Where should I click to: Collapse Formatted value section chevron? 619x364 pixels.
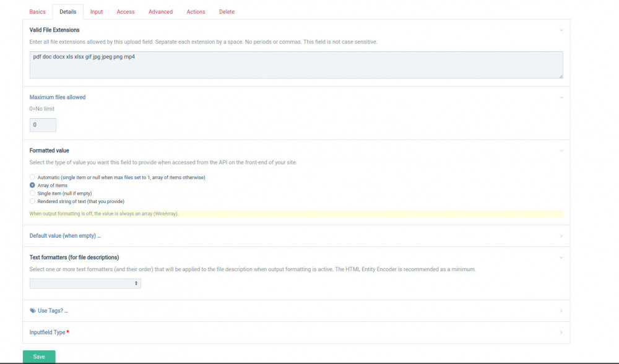tap(561, 150)
